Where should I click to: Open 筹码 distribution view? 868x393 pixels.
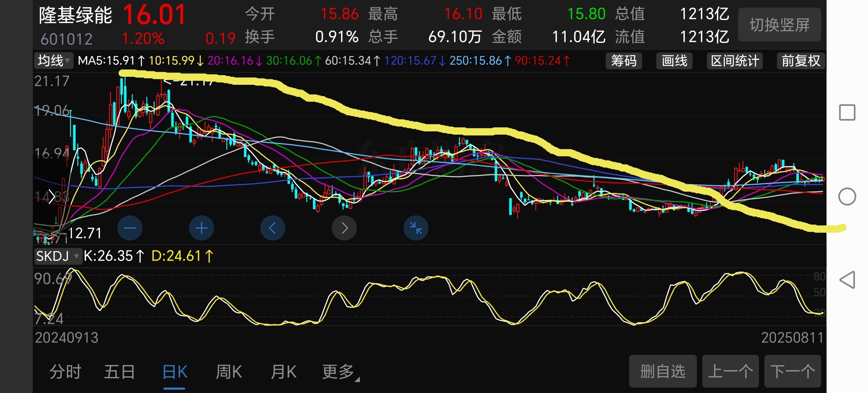click(x=624, y=61)
